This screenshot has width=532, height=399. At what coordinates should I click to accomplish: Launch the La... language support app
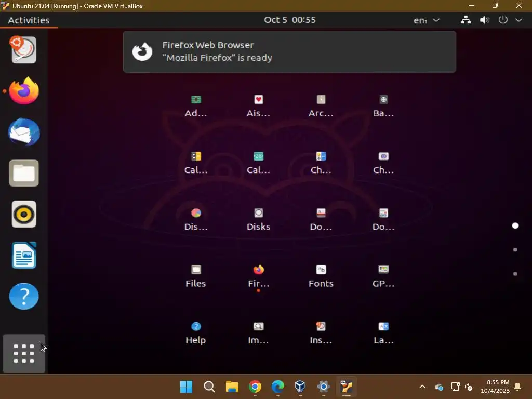[383, 332]
